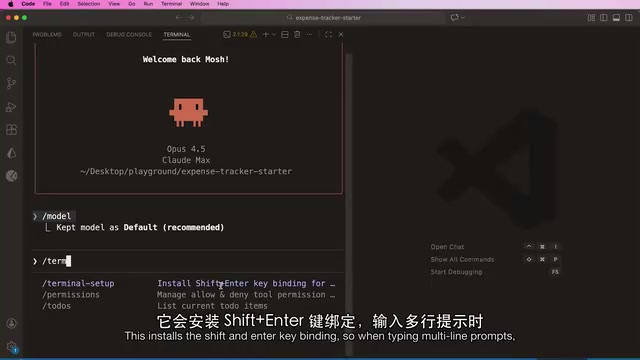Select the /todos suggestion

[x=56, y=306]
